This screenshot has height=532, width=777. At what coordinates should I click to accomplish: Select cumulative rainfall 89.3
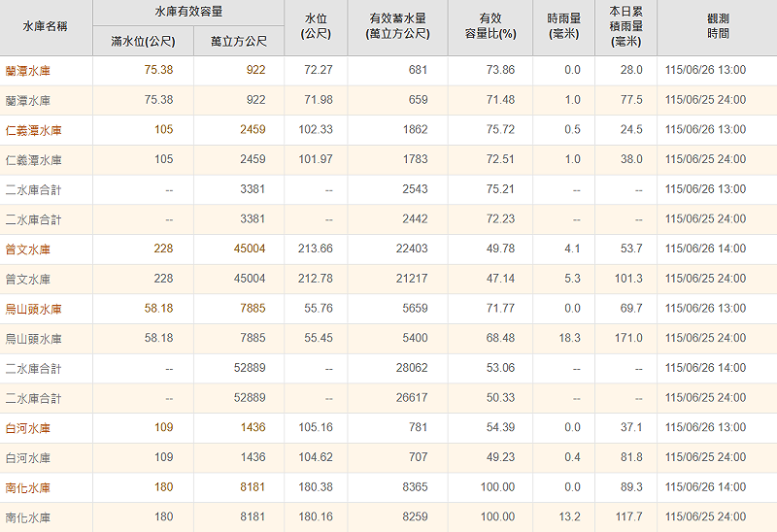point(631,487)
